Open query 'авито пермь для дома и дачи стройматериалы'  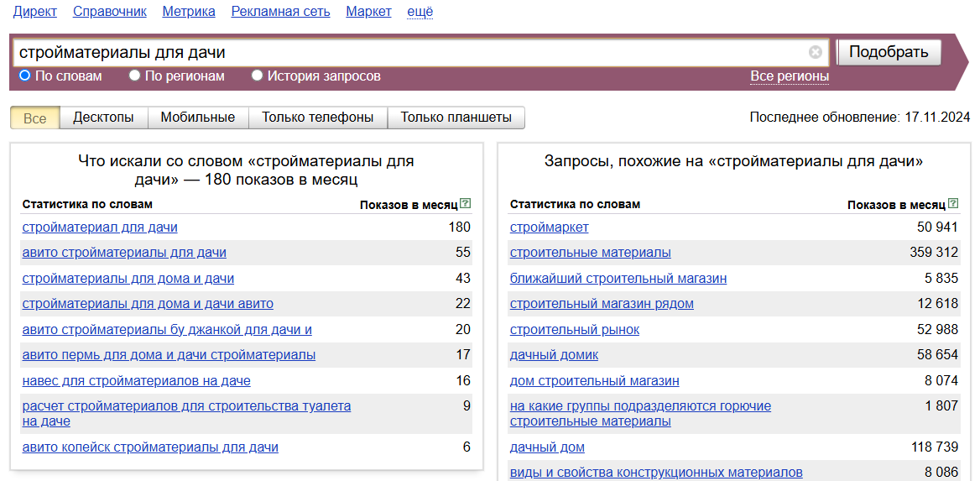[x=169, y=355]
